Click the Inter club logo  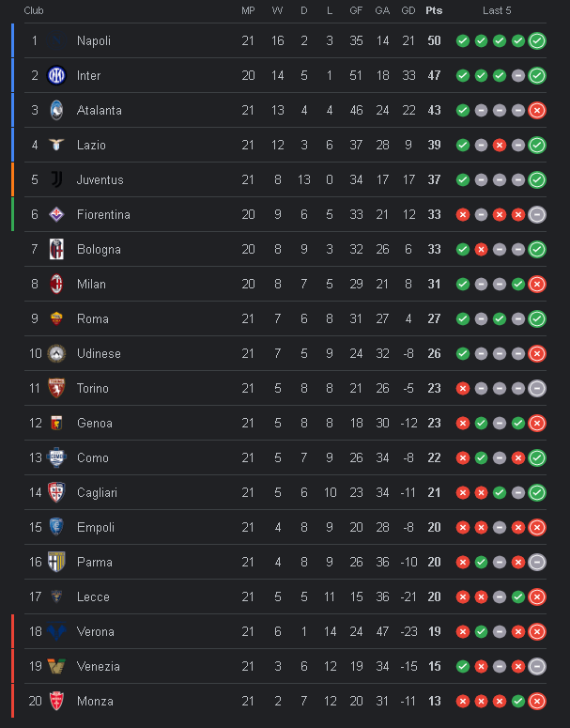tap(56, 75)
